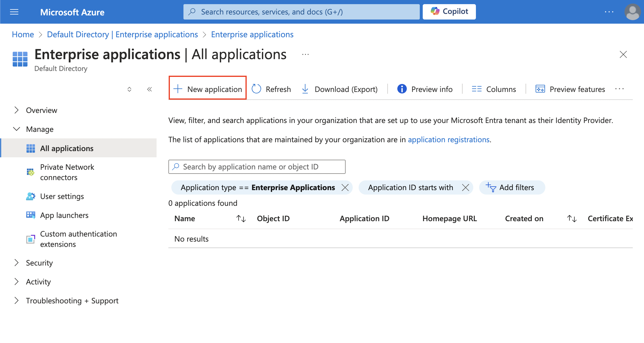Click the Application ID column header
644x343 pixels.
365,219
